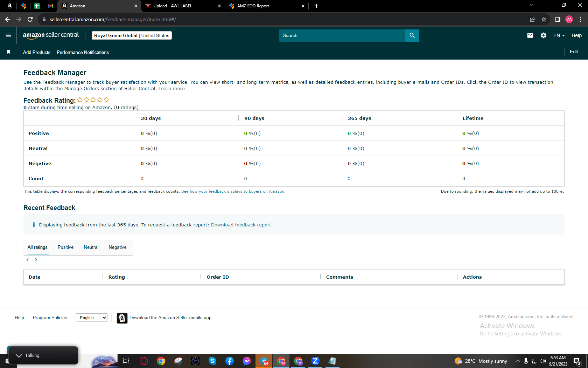This screenshot has height=368, width=588.
Task: Click the 30 days column header
Action: [x=151, y=118]
